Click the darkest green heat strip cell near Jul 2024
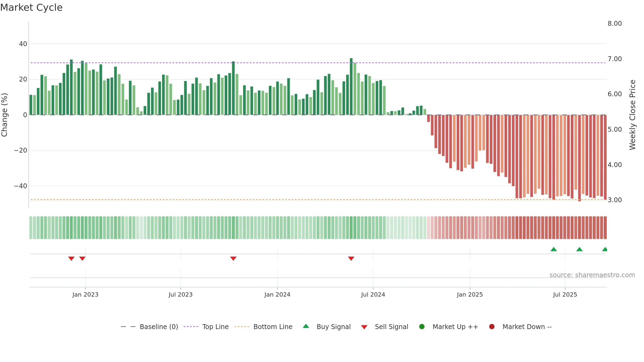 (351, 228)
